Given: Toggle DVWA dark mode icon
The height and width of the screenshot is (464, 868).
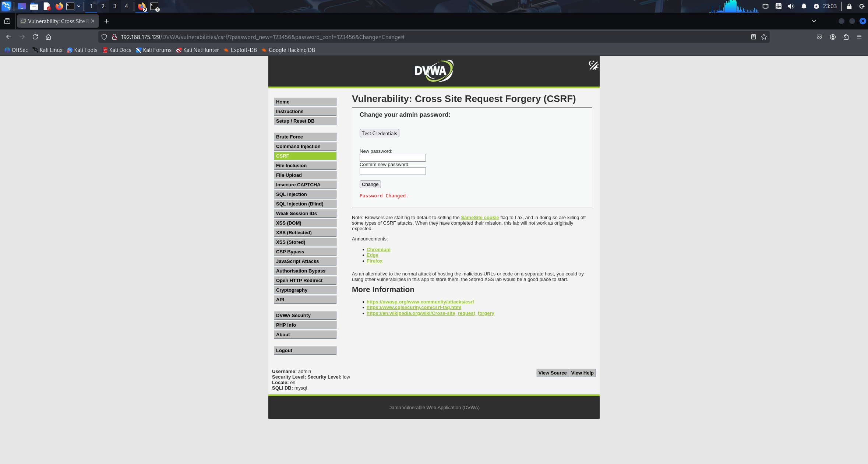Looking at the screenshot, I should pyautogui.click(x=593, y=66).
